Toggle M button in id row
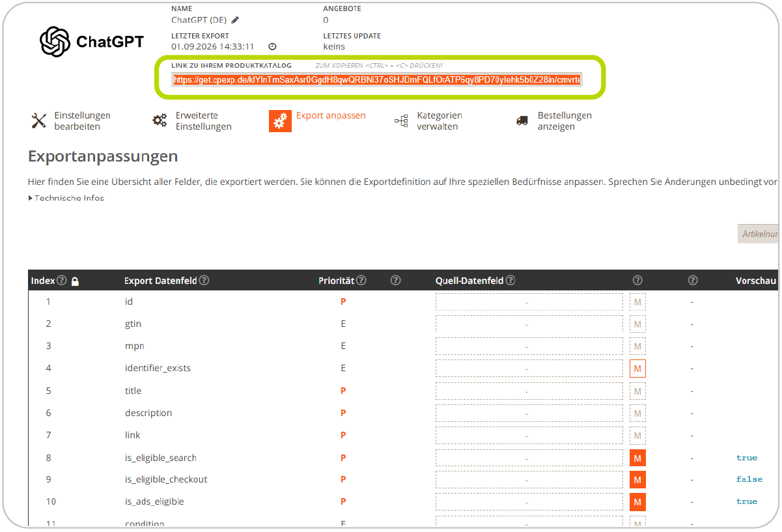Viewport: 782px width, 532px height. pos(637,302)
